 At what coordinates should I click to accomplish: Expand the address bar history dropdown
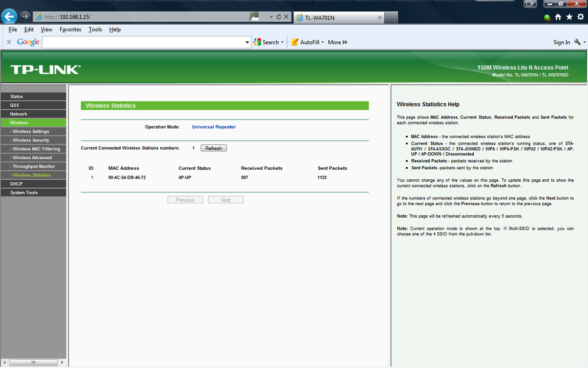[271, 17]
